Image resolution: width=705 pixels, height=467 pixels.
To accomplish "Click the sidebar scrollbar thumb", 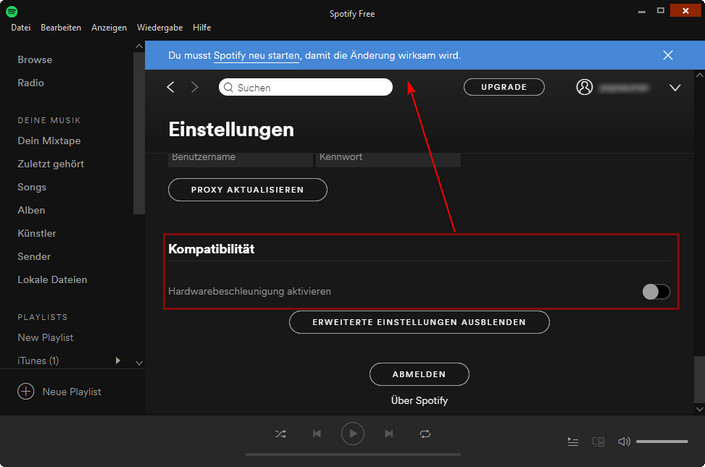I will click(139, 133).
